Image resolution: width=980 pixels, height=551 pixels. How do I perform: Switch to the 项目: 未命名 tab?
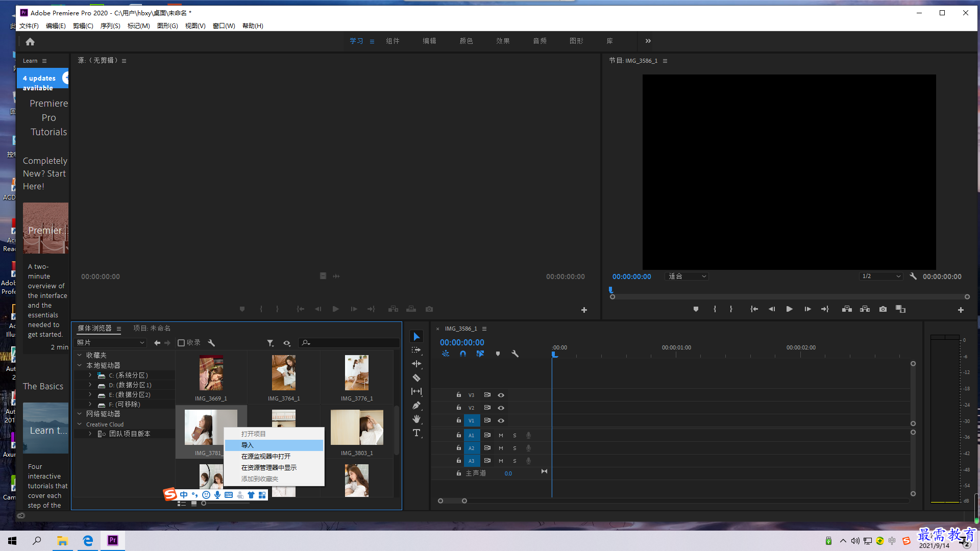click(x=152, y=328)
